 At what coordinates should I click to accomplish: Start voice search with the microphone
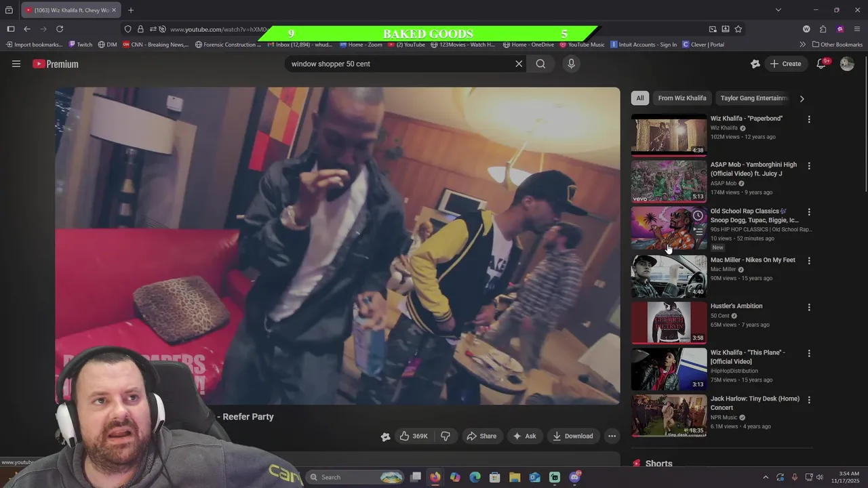[x=571, y=64]
